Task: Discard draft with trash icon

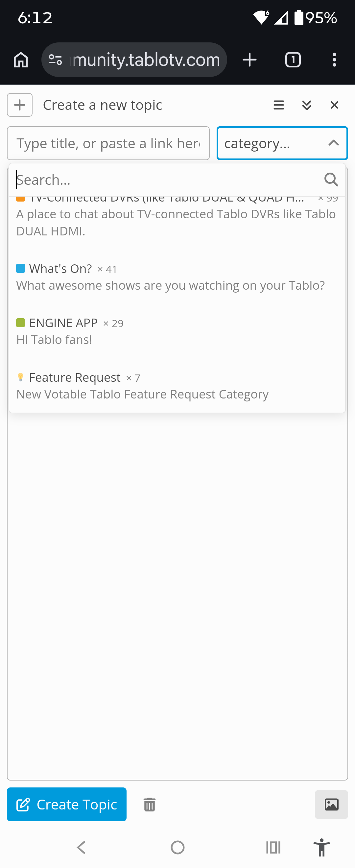Action: pyautogui.click(x=150, y=804)
